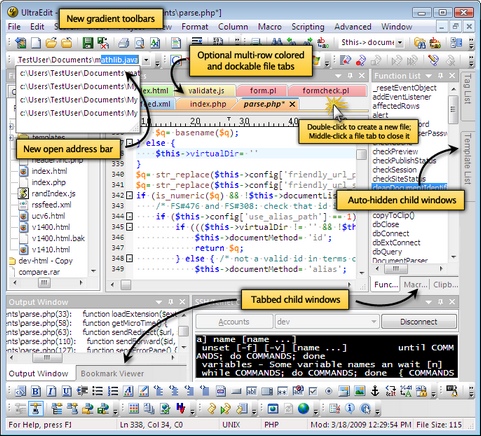Image resolution: width=481 pixels, height=436 pixels.
Task: Click the font color A icon
Action: (128, 391)
